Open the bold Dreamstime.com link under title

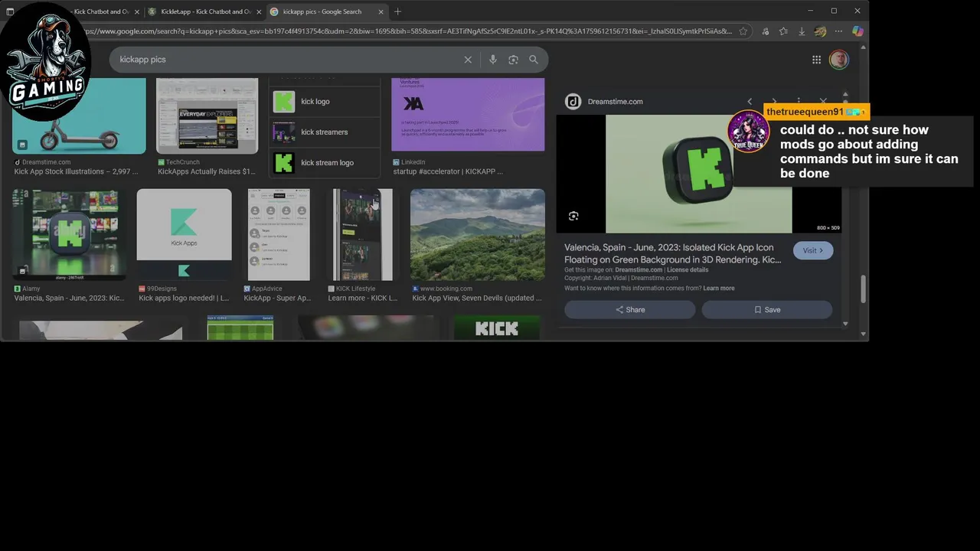(639, 269)
